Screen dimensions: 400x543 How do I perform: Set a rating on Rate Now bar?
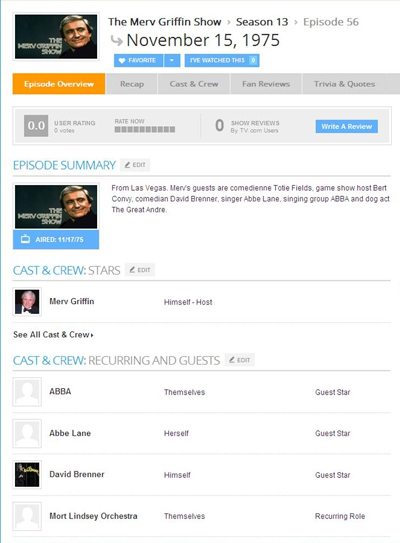[x=145, y=130]
